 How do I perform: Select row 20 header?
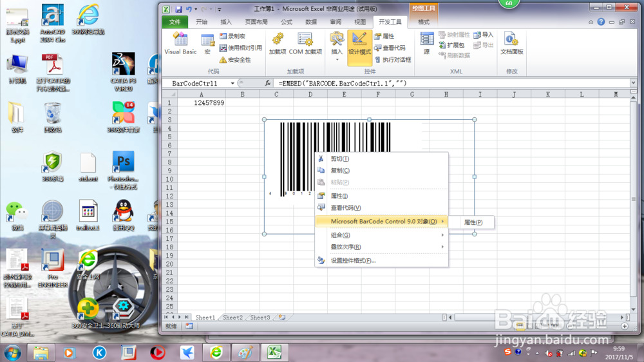pos(169,264)
